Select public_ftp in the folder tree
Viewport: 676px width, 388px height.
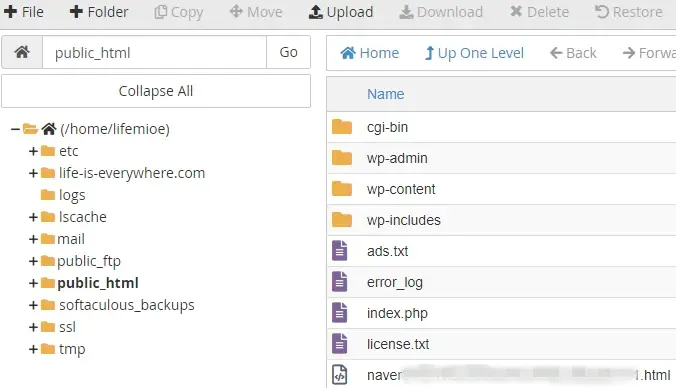click(x=89, y=261)
